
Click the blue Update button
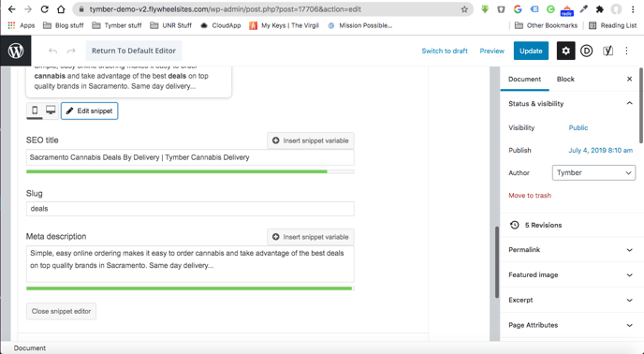point(531,51)
